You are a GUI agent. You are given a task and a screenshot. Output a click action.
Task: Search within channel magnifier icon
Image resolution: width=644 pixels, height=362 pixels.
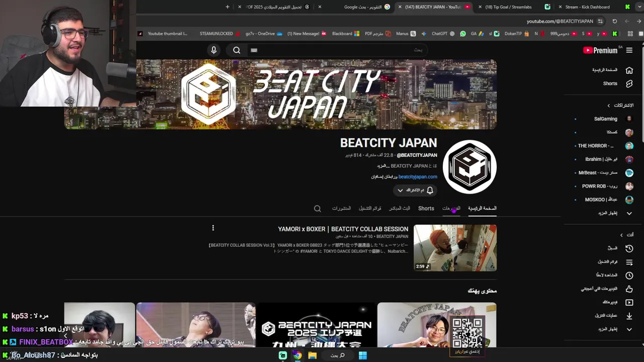(x=317, y=209)
